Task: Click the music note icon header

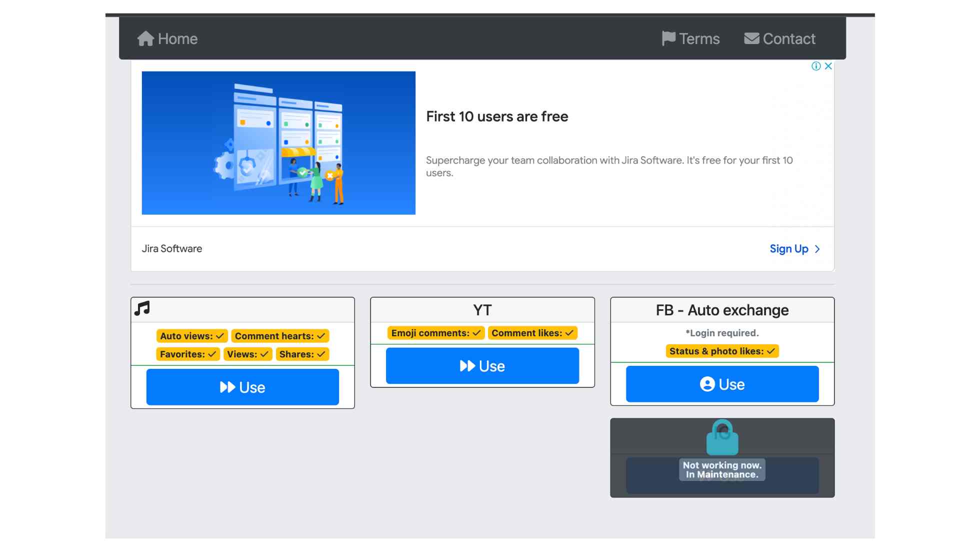Action: click(142, 308)
